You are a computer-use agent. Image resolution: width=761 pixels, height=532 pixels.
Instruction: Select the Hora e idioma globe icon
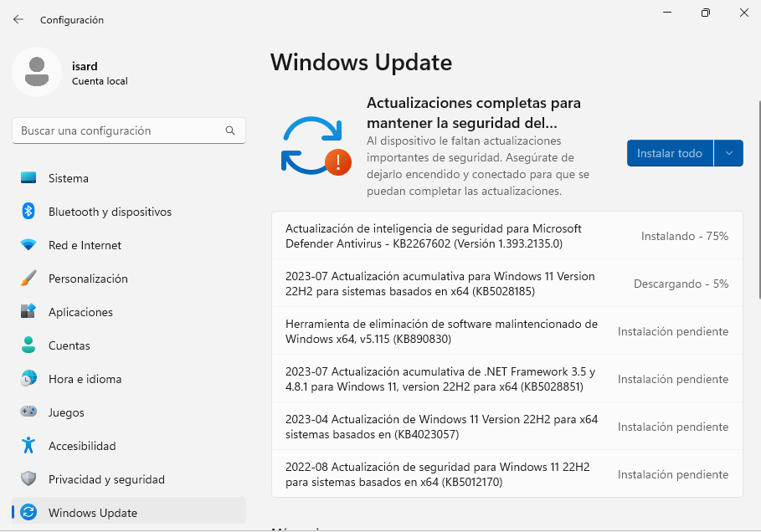coord(28,379)
